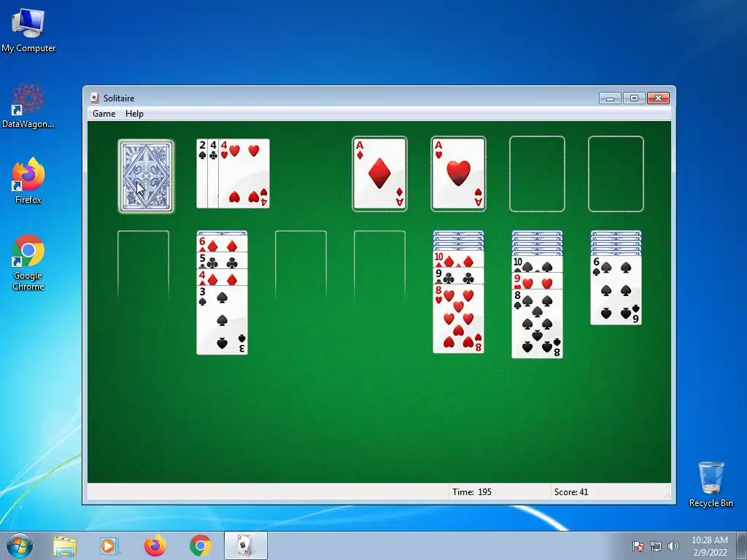Click the Show Desktop button
Viewport: 747px width, 560px height.
(742, 545)
